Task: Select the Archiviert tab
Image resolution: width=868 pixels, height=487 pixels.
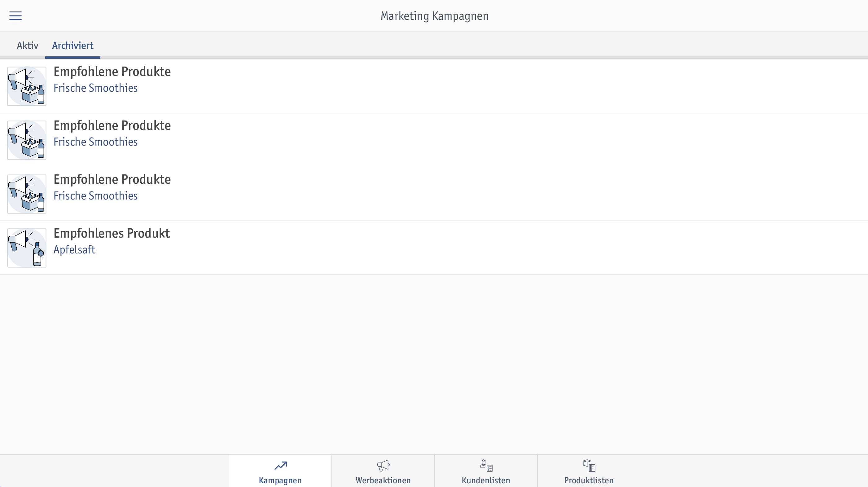Action: pyautogui.click(x=73, y=46)
